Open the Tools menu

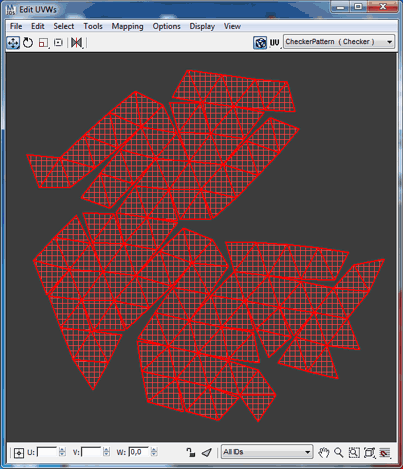click(93, 26)
